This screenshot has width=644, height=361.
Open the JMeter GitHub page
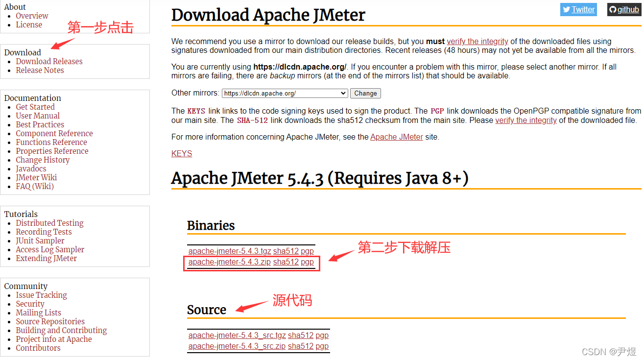tap(624, 9)
